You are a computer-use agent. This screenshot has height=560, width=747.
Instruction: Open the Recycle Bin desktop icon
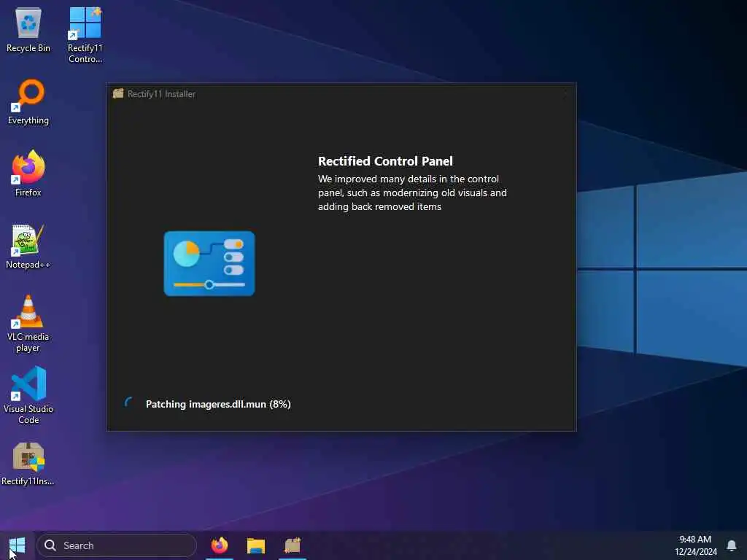[x=28, y=31]
